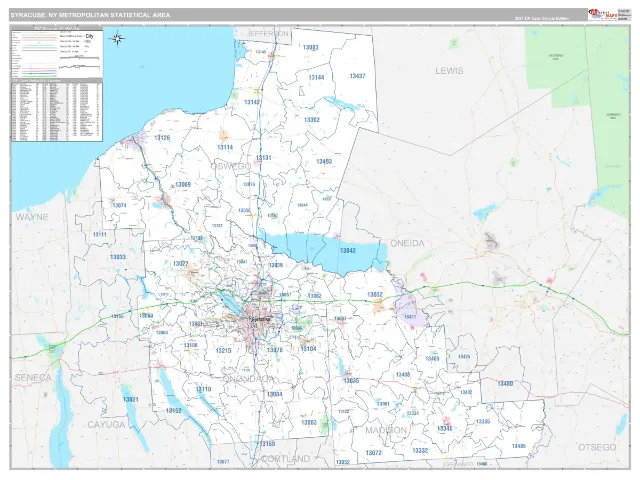The height and width of the screenshot is (480, 640).
Task: Click ZIP code 13063 label
Action: pos(309,422)
